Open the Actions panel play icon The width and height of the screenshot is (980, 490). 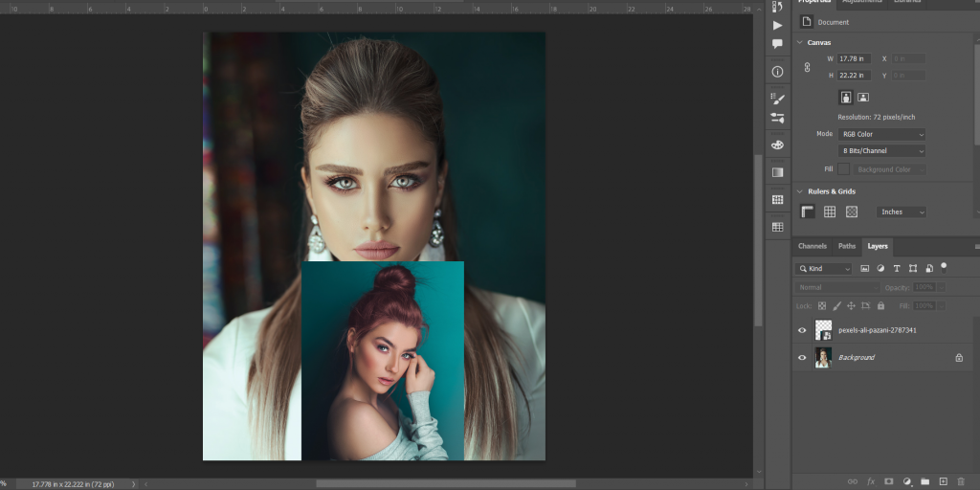click(x=777, y=26)
